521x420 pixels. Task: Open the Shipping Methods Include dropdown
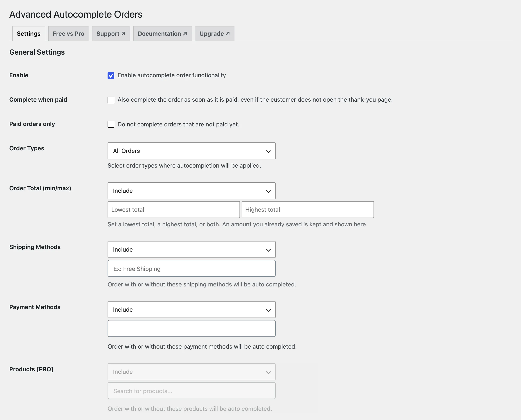(191, 249)
